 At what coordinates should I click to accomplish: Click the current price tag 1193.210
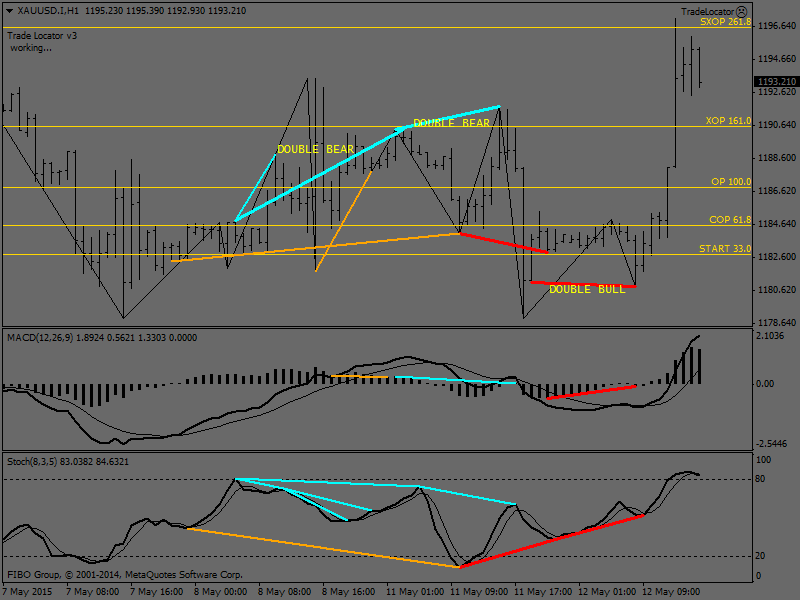tap(776, 82)
